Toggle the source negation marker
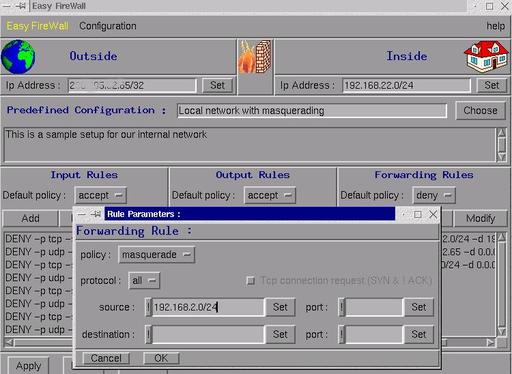The width and height of the screenshot is (512, 374). tap(148, 307)
